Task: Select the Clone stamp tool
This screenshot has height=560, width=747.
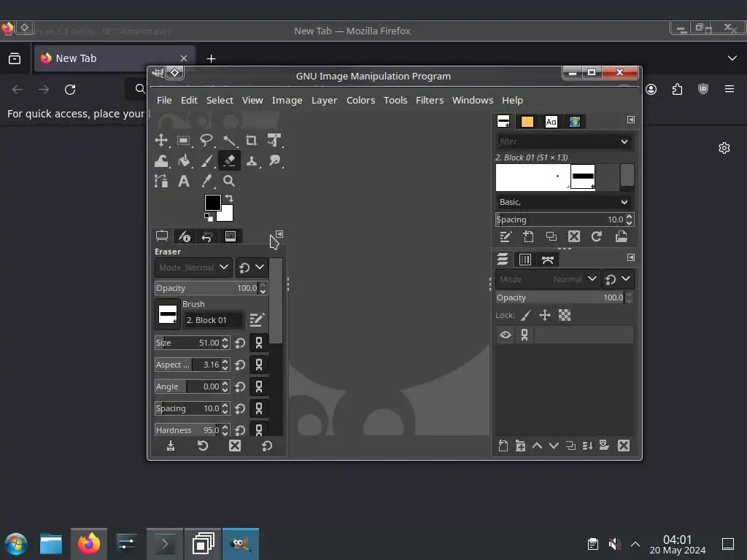Action: point(251,161)
